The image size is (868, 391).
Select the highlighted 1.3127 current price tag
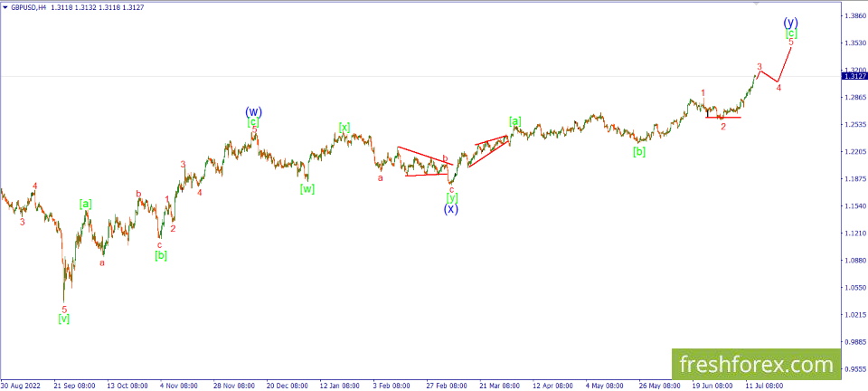pos(853,76)
